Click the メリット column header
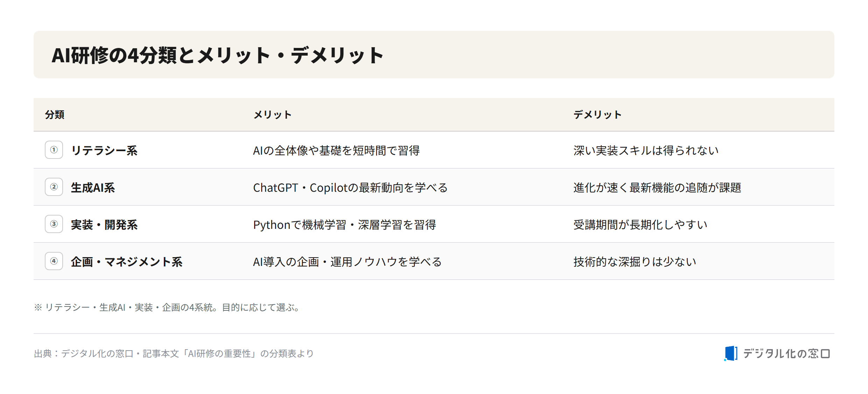Screen dimensions: 868x394 point(273,114)
